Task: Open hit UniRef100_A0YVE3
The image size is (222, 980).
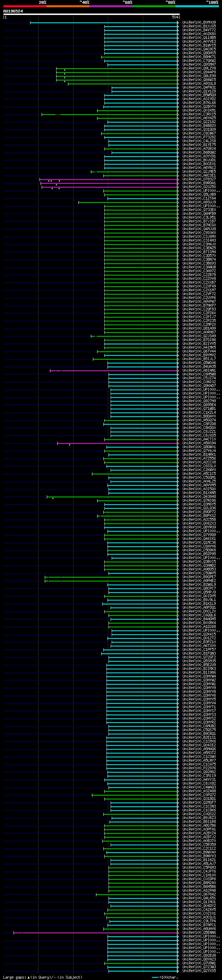Action: click(x=199, y=41)
